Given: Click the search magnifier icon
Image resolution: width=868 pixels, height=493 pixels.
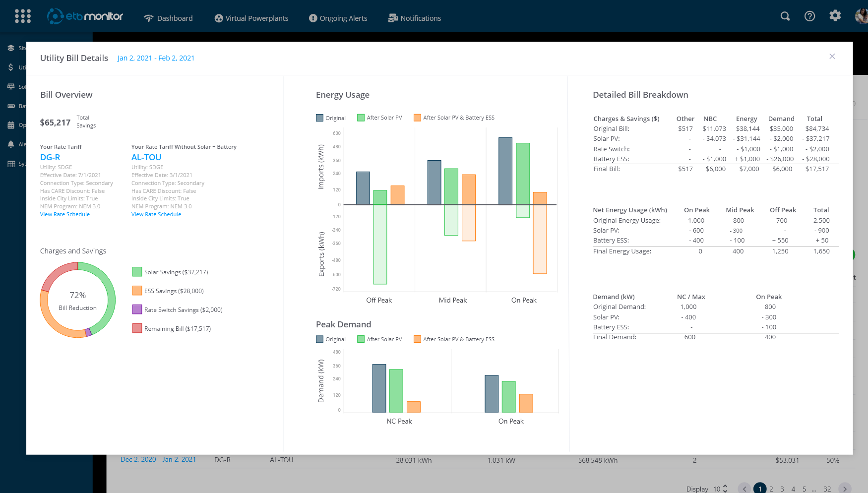Looking at the screenshot, I should click(x=785, y=16).
